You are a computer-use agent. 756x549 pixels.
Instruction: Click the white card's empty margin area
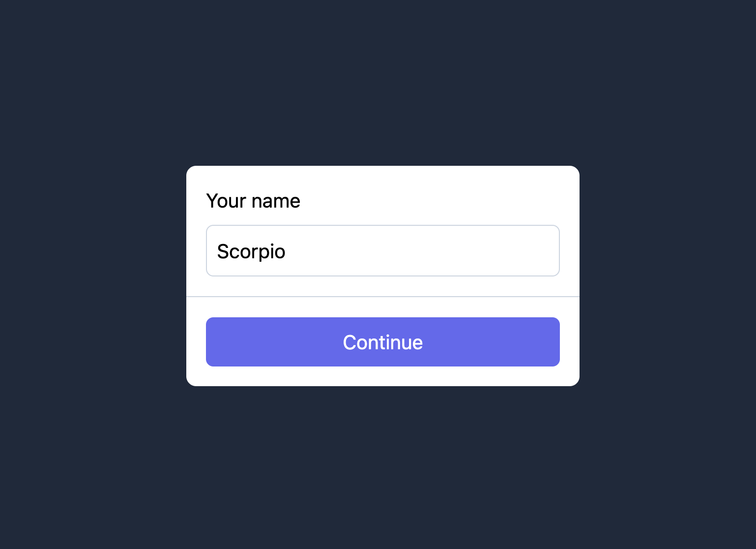tap(442, 197)
